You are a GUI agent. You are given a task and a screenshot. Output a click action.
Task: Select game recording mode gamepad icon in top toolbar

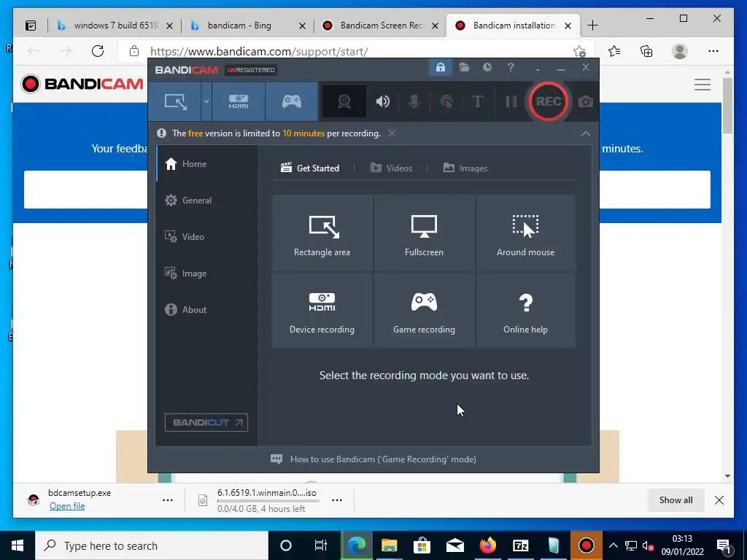[x=292, y=101]
